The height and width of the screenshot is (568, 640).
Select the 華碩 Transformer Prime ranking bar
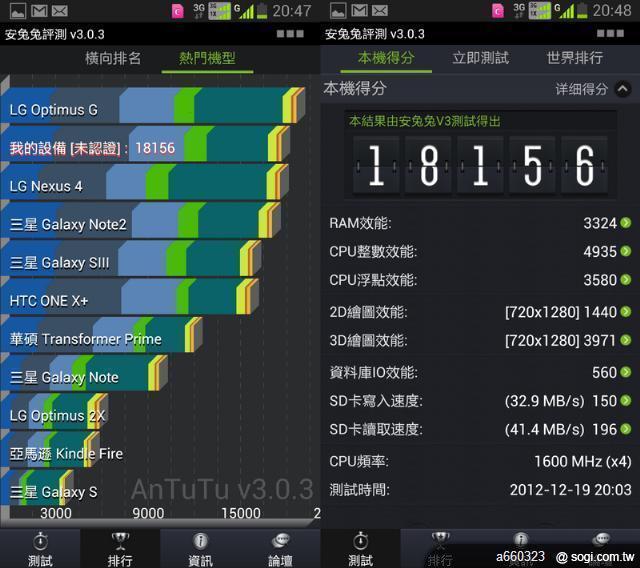(102, 335)
